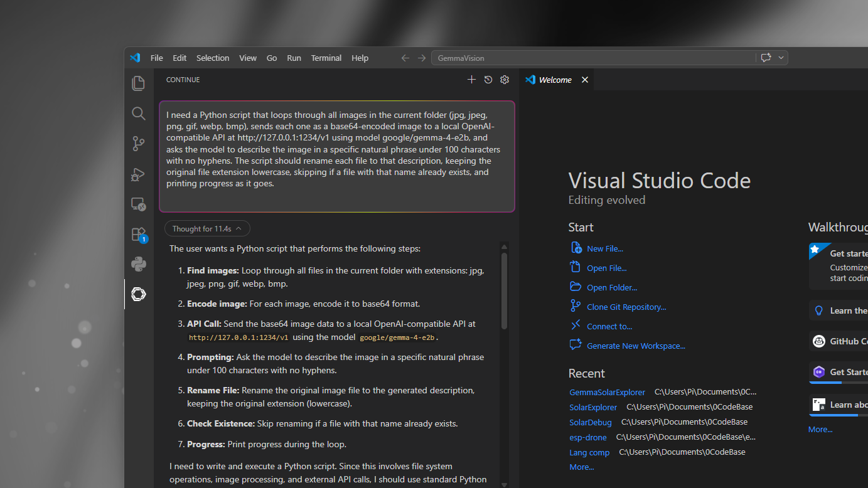Navigate back with the left arrow
This screenshot has height=488, width=868.
[x=405, y=58]
